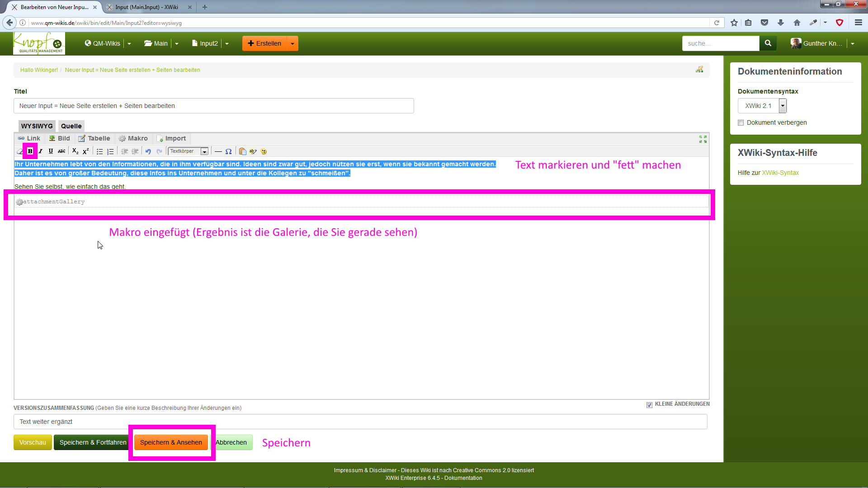868x488 pixels.
Task: Click the clipboard paste icon
Action: [243, 151]
